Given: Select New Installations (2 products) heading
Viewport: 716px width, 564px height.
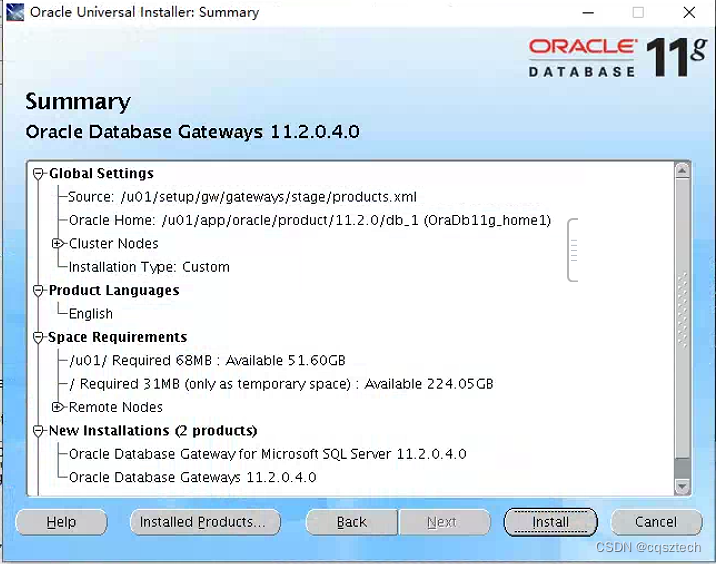Looking at the screenshot, I should tap(153, 431).
